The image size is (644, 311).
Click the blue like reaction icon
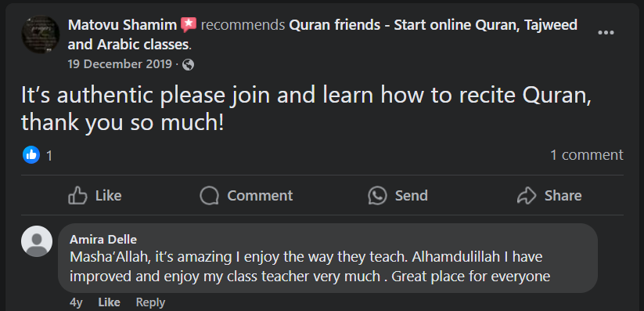31,154
